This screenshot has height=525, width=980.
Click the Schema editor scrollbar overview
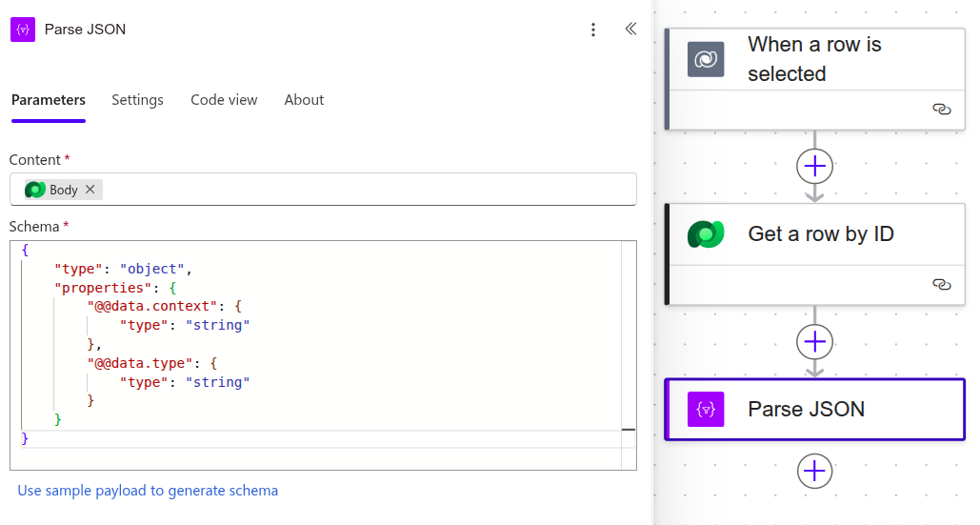click(x=629, y=355)
